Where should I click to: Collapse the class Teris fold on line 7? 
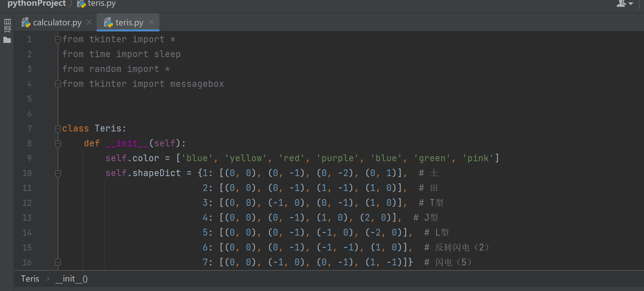click(x=58, y=129)
